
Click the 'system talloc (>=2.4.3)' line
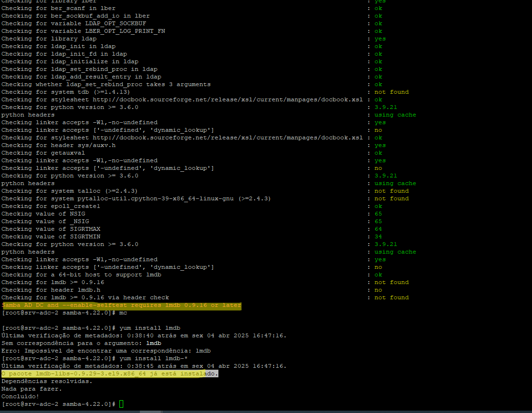click(69, 191)
